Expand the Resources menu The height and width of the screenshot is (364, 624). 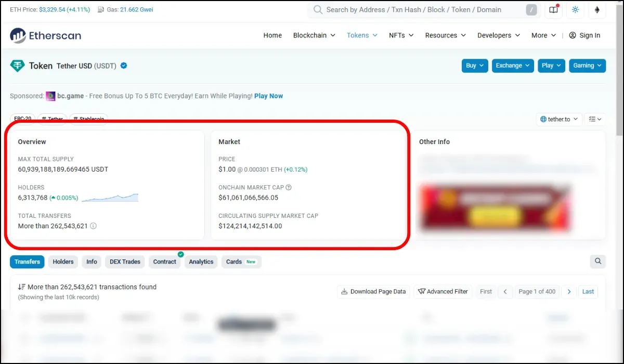[x=446, y=35]
